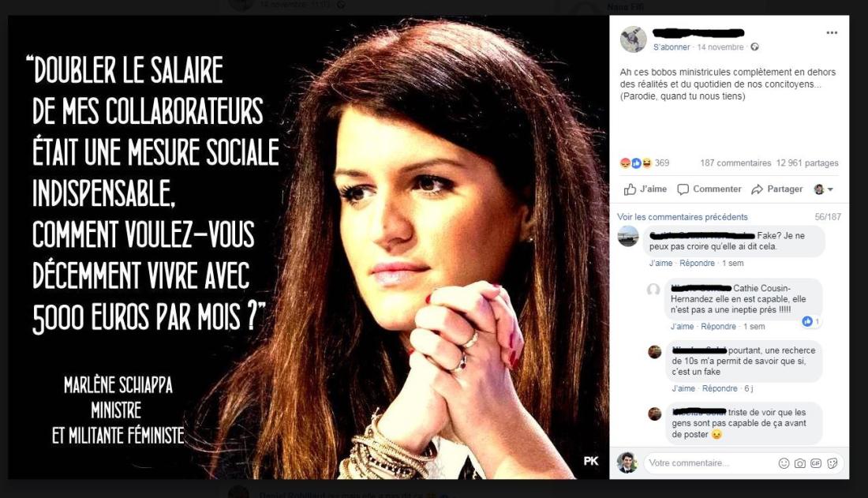Add a sticker to the comment

(x=832, y=463)
